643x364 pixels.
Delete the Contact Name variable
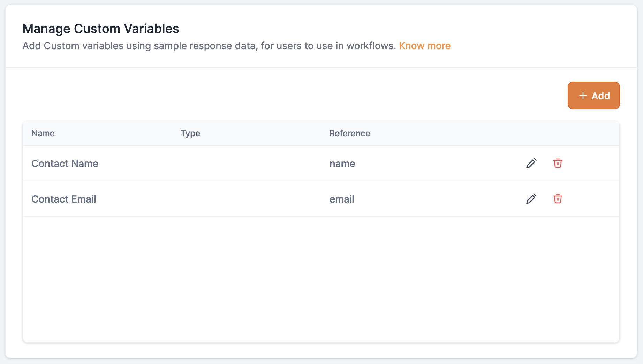(558, 163)
